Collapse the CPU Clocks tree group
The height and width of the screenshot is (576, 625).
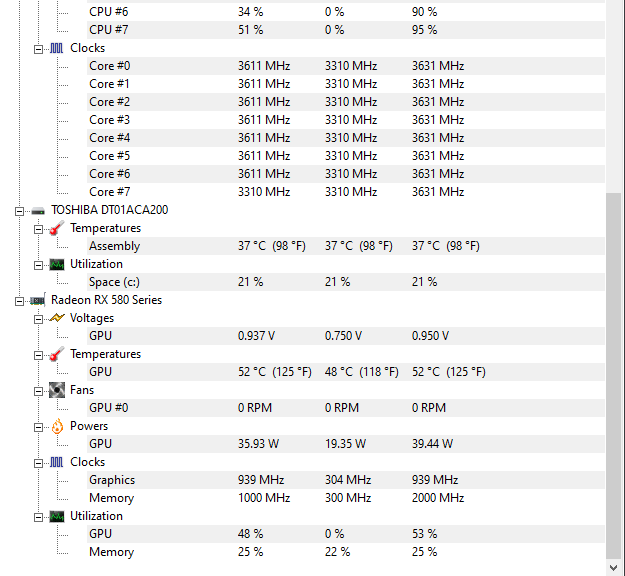[39, 48]
